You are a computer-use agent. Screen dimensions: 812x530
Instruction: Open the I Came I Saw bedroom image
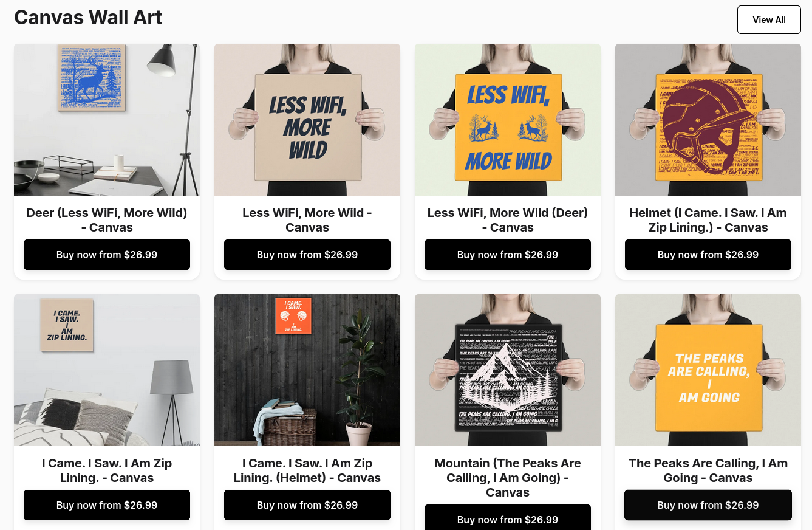click(x=107, y=370)
